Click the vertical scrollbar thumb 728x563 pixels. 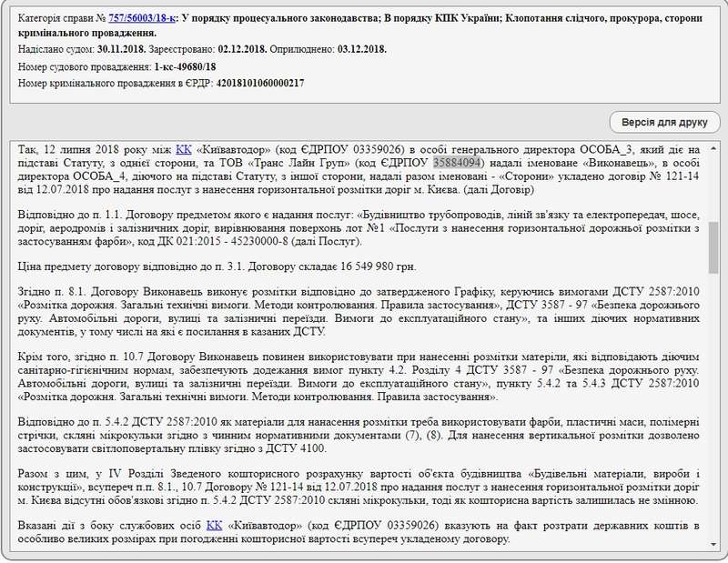pos(713,246)
